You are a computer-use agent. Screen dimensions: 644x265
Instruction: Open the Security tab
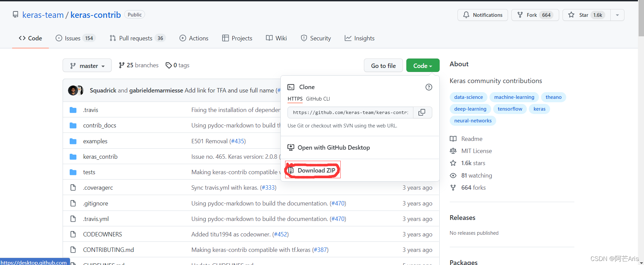[x=315, y=38]
